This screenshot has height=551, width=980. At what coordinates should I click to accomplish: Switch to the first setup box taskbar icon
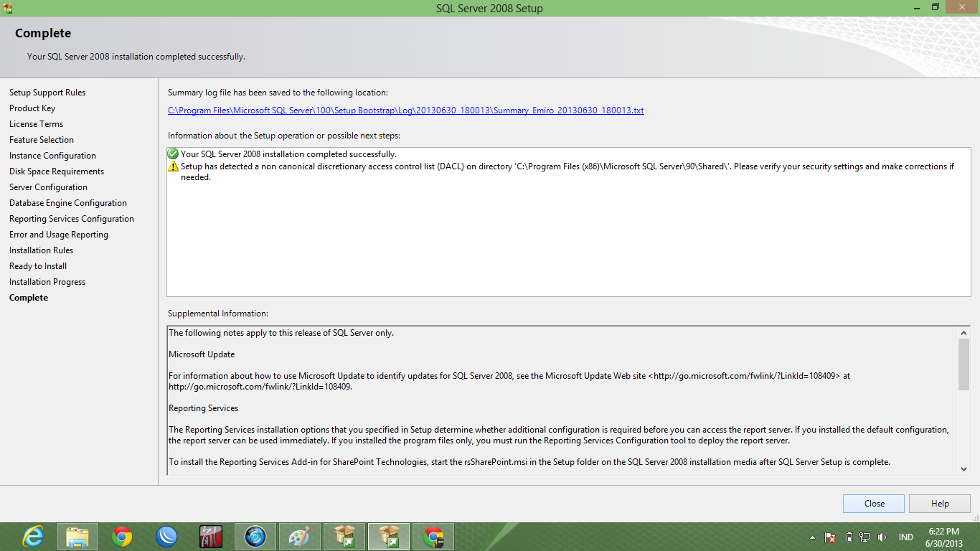(344, 537)
